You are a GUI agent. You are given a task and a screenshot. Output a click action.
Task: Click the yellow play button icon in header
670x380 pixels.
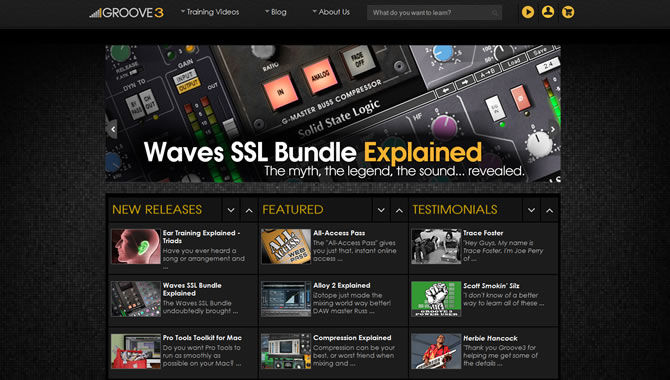(528, 12)
